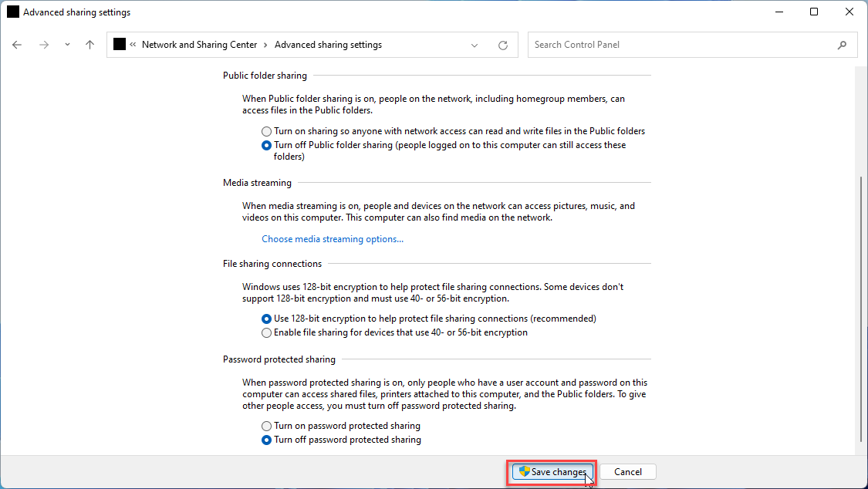Screen dimensions: 868x489
Task: Refresh the Advanced sharing settings page
Action: pos(502,46)
